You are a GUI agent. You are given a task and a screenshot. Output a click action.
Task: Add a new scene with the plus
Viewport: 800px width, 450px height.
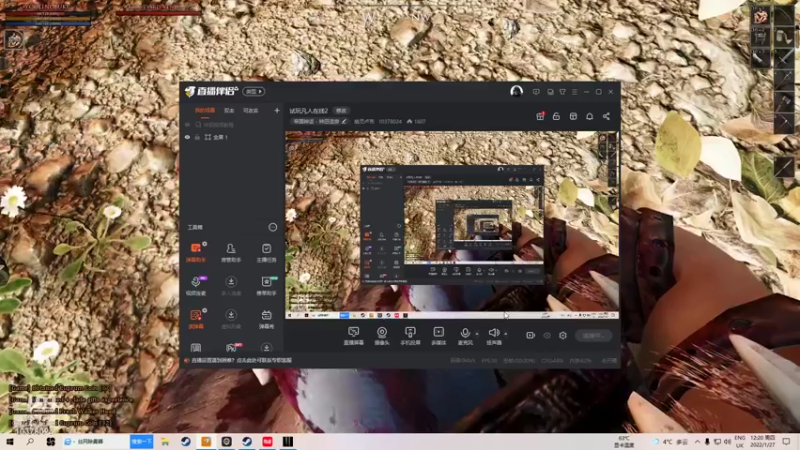pos(277,110)
